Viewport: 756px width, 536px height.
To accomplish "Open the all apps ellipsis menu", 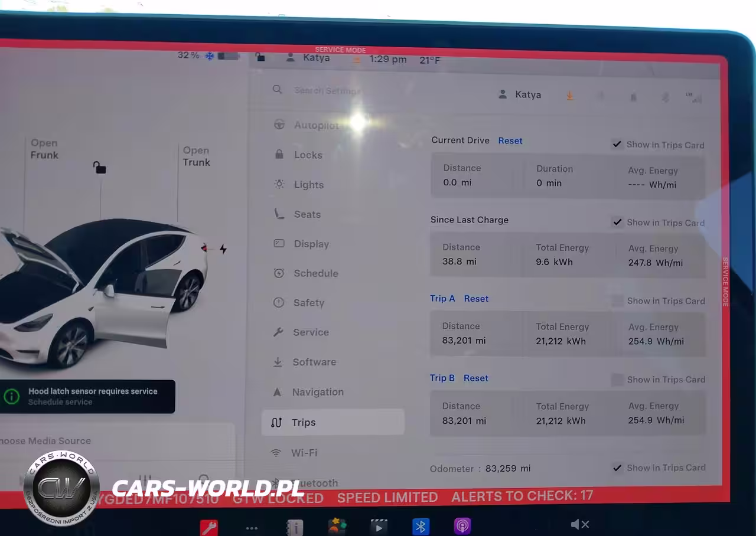I will point(252,528).
